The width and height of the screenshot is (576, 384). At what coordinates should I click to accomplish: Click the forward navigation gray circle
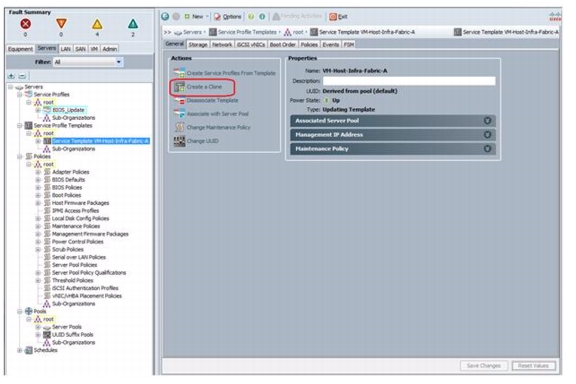[x=176, y=17]
